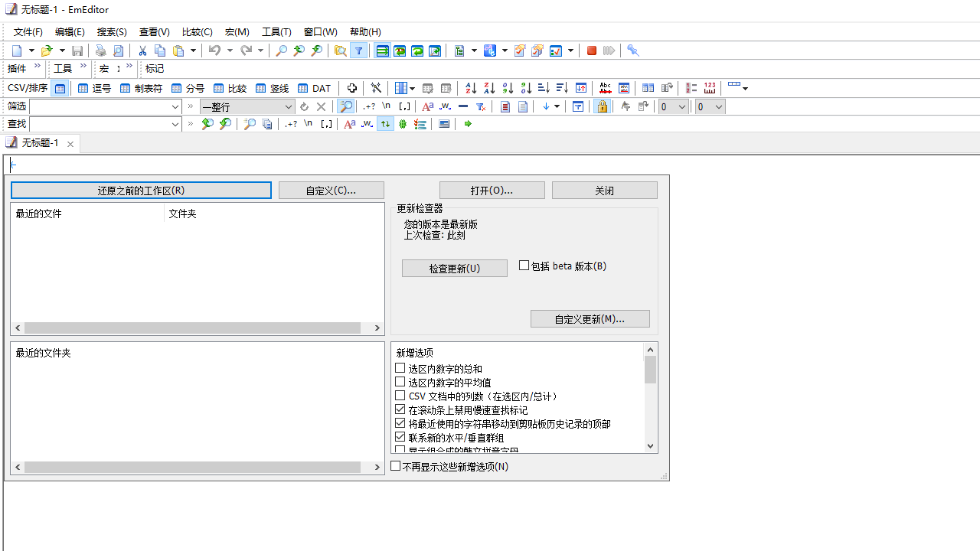
Task: Open the heading level dropdown showing 0
Action: click(x=672, y=106)
